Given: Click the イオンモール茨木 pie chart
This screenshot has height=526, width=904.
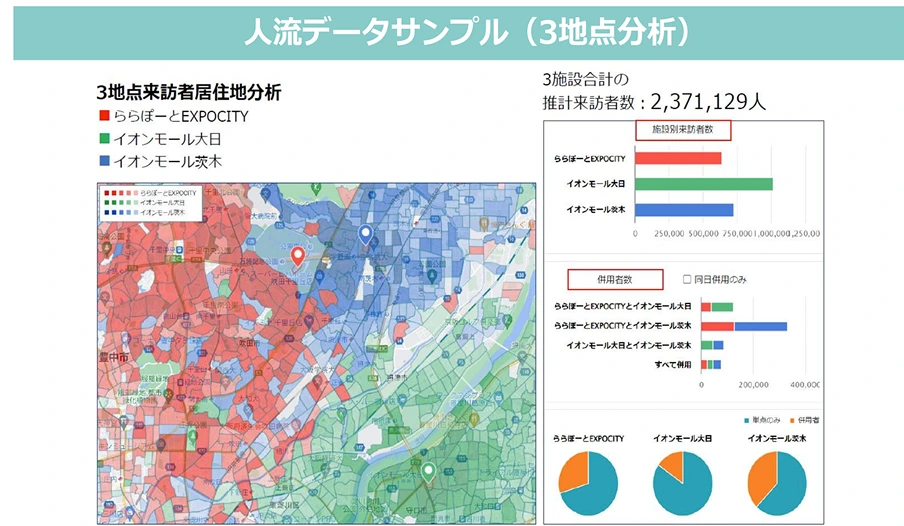Looking at the screenshot, I should pos(777,483).
